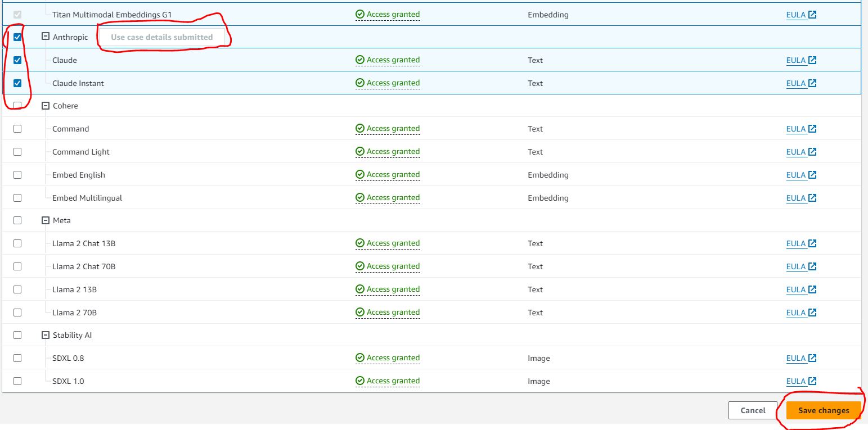
Task: Uncheck the Anthropic provider checkbox
Action: (17, 37)
